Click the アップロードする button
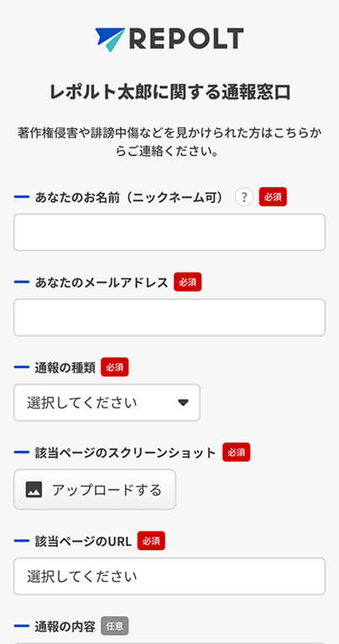Image resolution: width=339 pixels, height=644 pixels. click(95, 490)
